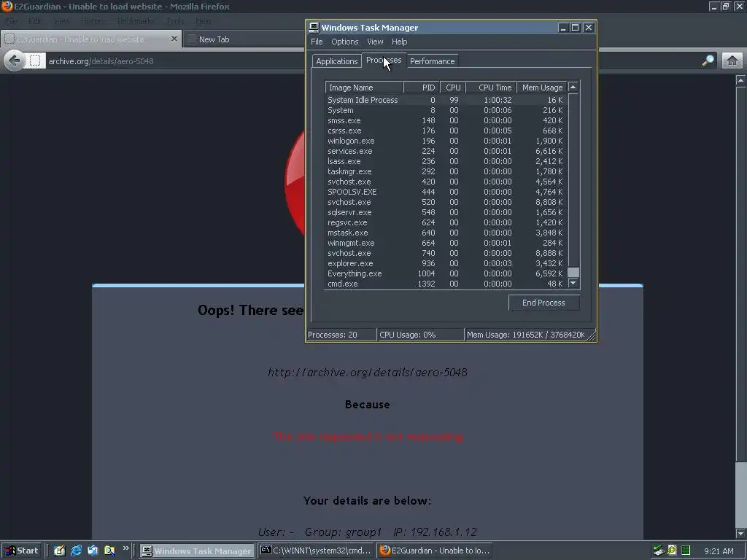Image resolution: width=747 pixels, height=560 pixels.
Task: Click the network connection tray icon
Action: (x=659, y=551)
